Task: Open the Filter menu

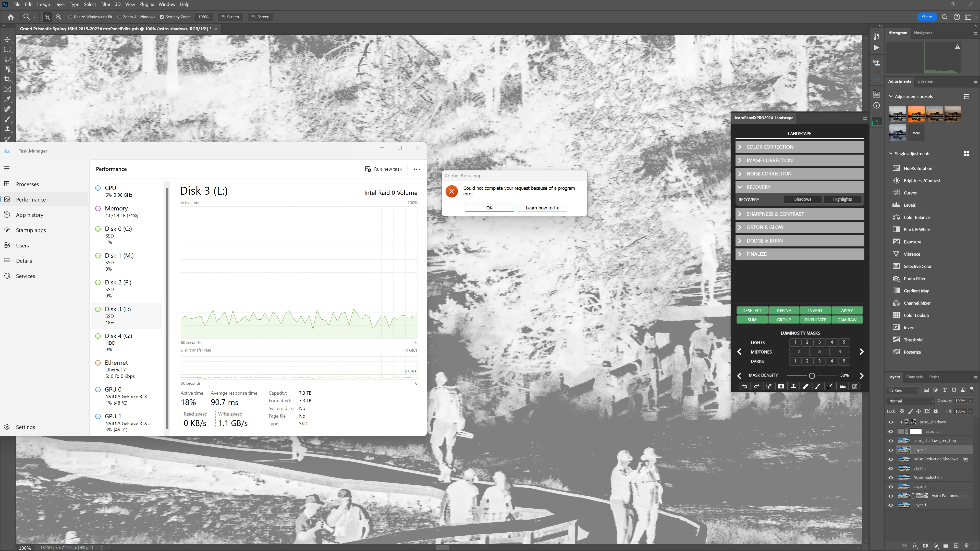Action: click(105, 4)
